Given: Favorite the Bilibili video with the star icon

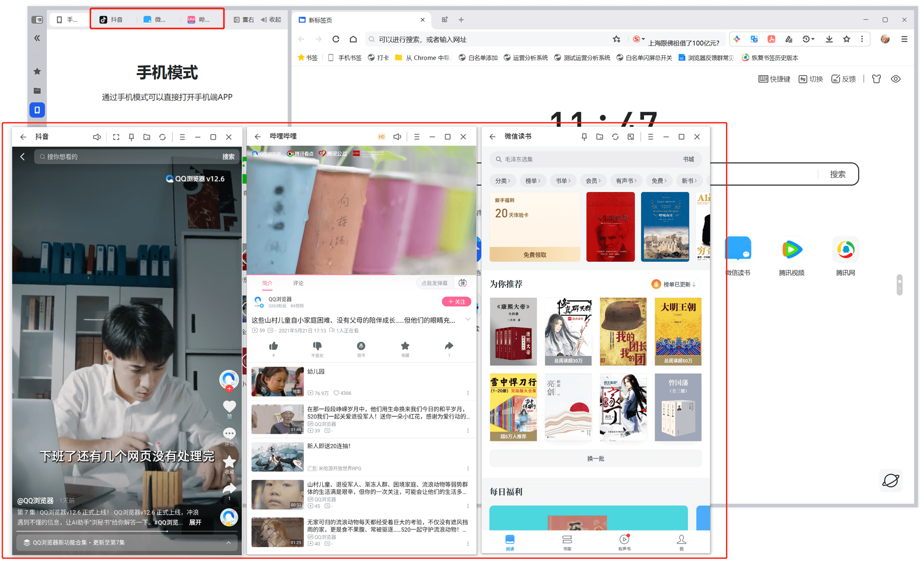Looking at the screenshot, I should coord(405,346).
